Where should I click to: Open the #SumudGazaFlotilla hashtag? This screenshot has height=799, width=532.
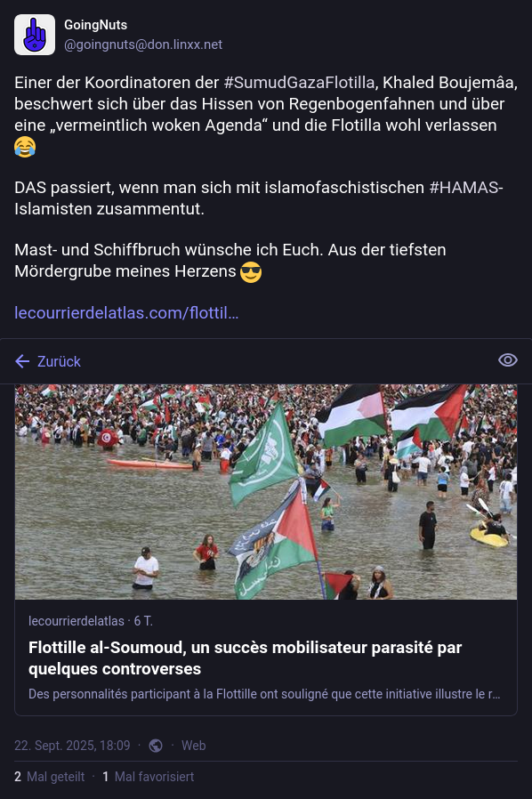tap(299, 83)
